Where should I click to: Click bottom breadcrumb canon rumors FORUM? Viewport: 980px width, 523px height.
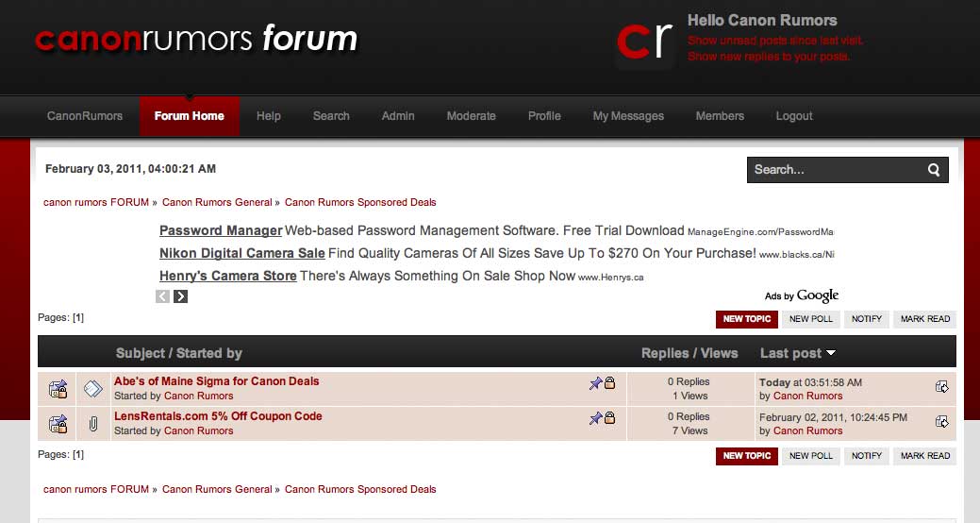pyautogui.click(x=96, y=489)
